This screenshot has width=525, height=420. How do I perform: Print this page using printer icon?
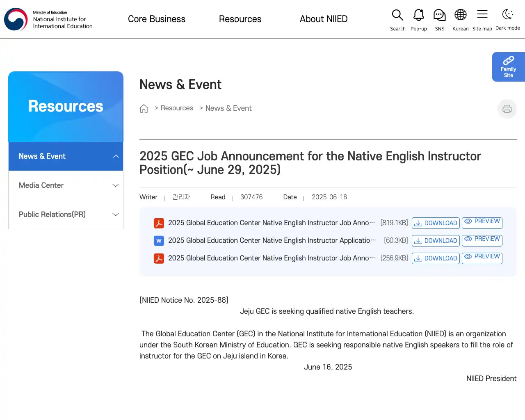(x=507, y=109)
